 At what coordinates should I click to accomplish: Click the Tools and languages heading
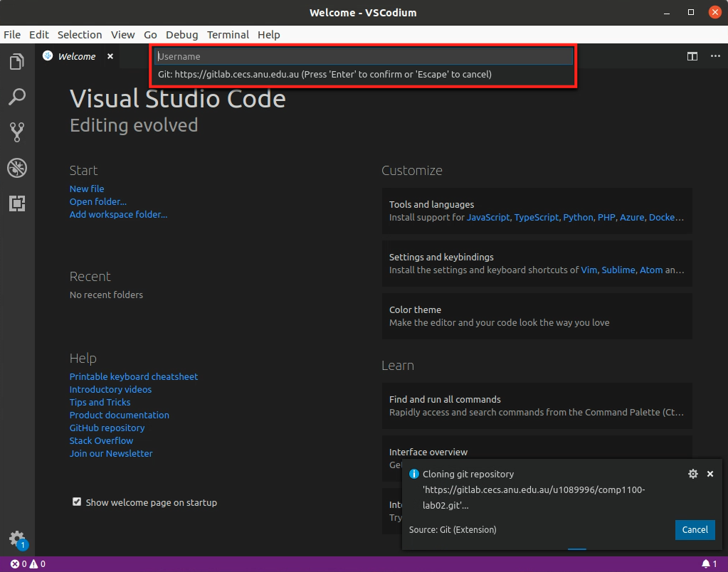[x=431, y=204]
